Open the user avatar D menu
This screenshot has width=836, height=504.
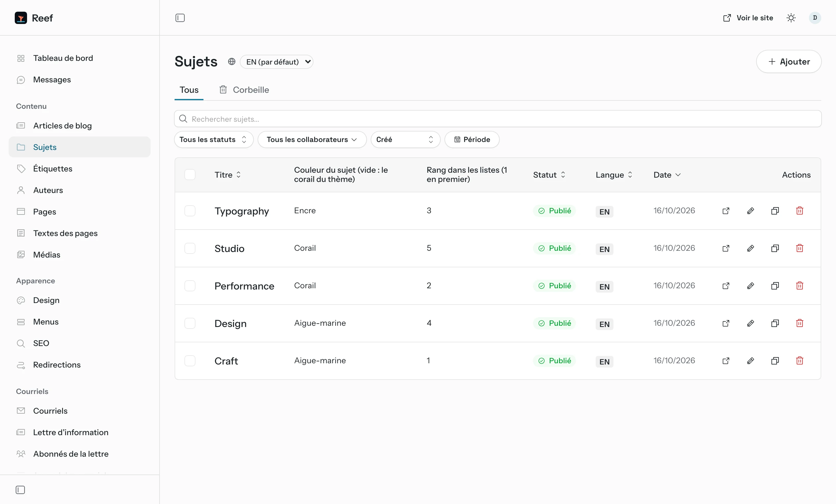click(814, 18)
